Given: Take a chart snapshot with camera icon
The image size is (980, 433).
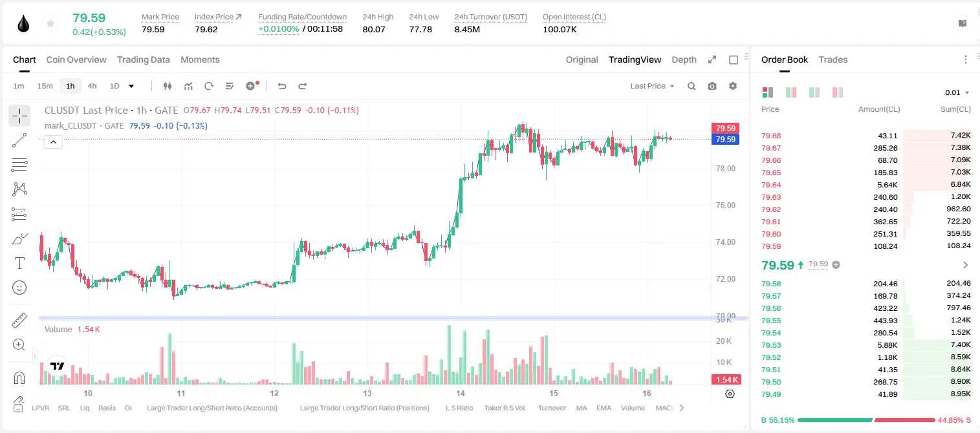Looking at the screenshot, I should pos(712,86).
